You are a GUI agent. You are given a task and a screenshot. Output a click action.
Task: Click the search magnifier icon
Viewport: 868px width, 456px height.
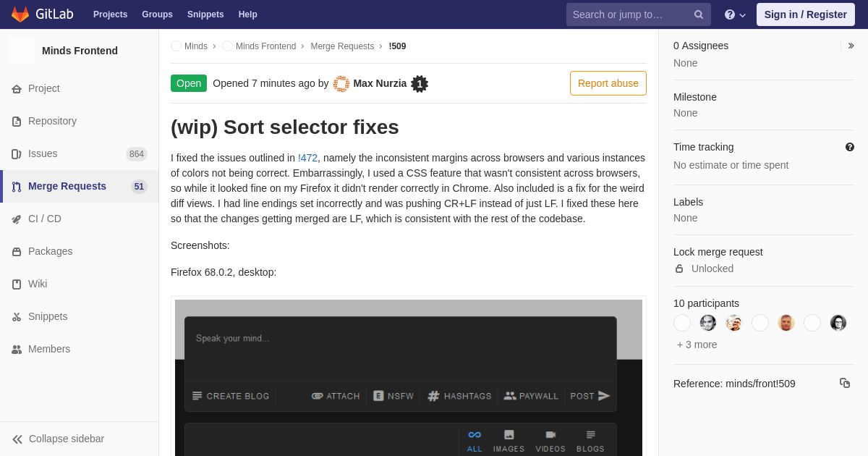tap(699, 14)
